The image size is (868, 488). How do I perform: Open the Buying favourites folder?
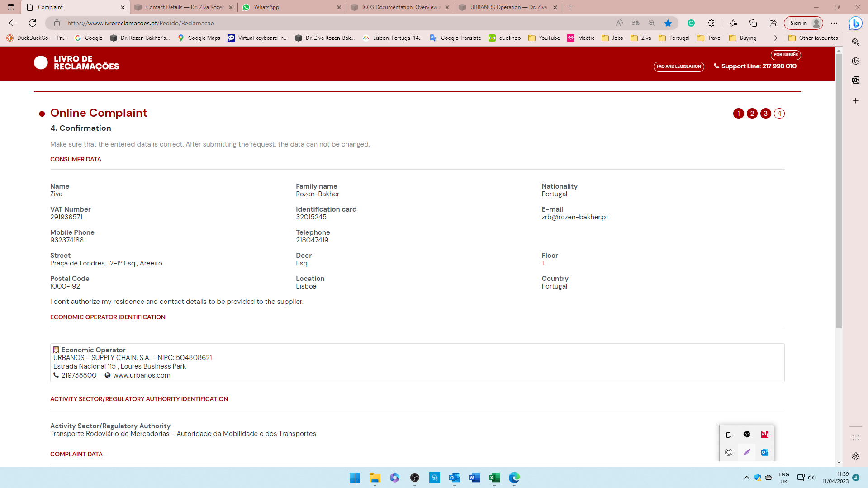coord(743,38)
